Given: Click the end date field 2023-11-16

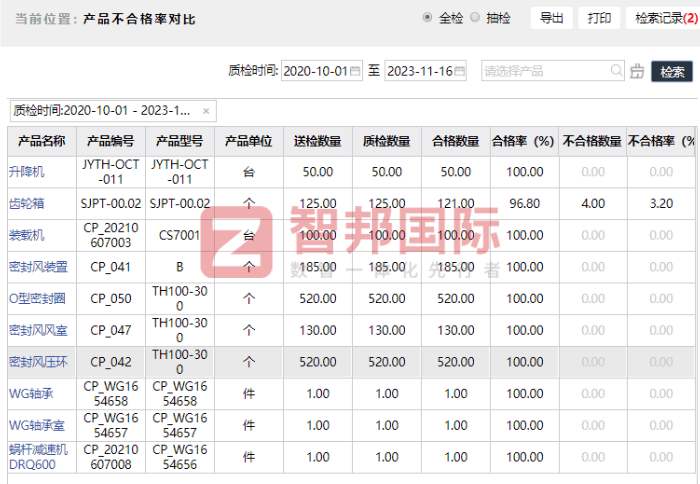Looking at the screenshot, I should click(420, 72).
